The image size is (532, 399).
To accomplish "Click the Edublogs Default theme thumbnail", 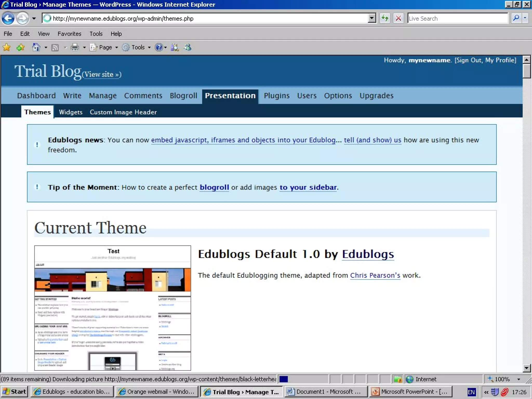I will click(x=112, y=308).
